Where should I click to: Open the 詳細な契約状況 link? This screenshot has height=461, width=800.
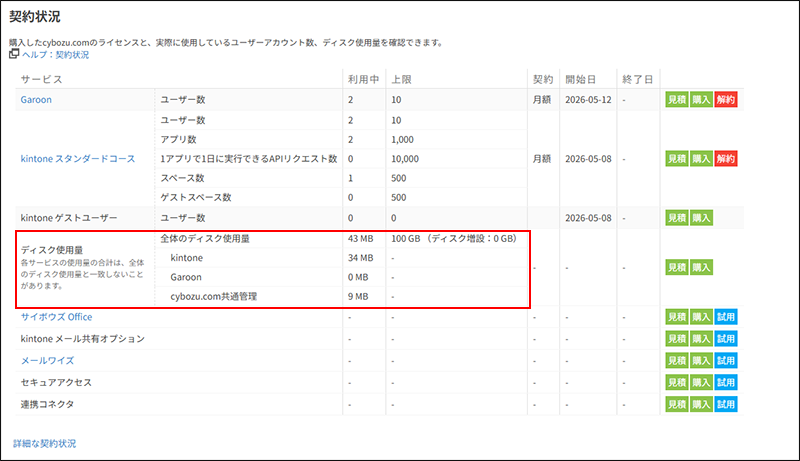(44, 444)
